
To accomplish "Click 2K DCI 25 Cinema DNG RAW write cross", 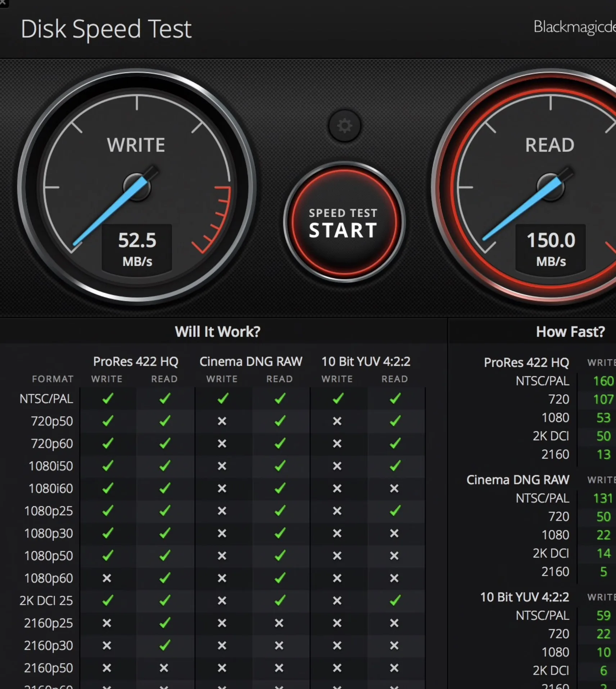I will [x=222, y=600].
